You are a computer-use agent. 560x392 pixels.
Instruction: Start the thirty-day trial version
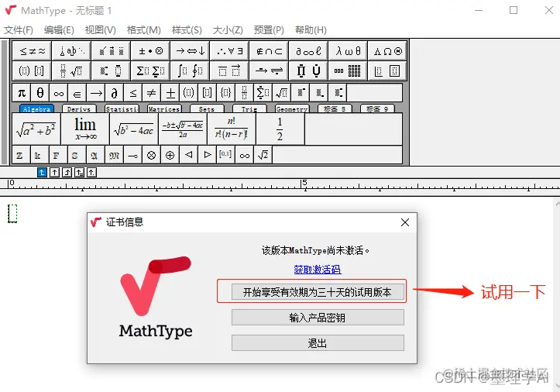[318, 292]
